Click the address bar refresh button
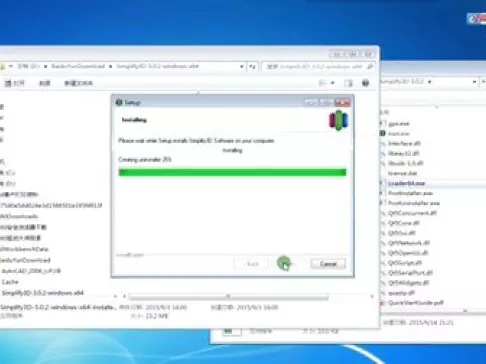Viewport: 486px width, 364px height. click(252, 66)
